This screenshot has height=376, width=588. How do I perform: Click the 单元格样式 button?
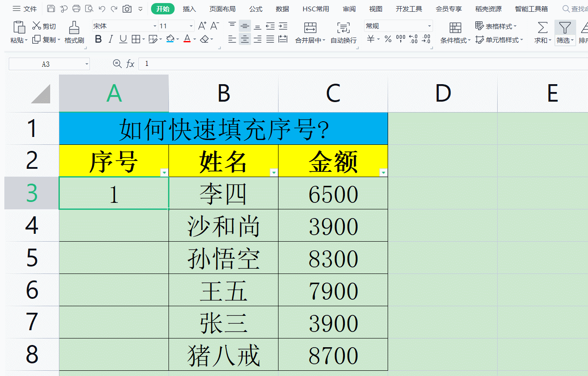click(x=499, y=40)
